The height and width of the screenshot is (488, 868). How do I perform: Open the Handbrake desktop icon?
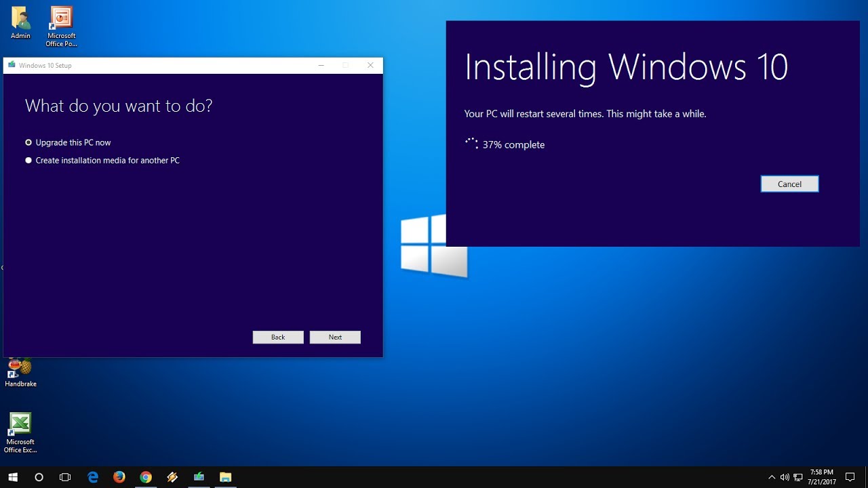(x=20, y=373)
